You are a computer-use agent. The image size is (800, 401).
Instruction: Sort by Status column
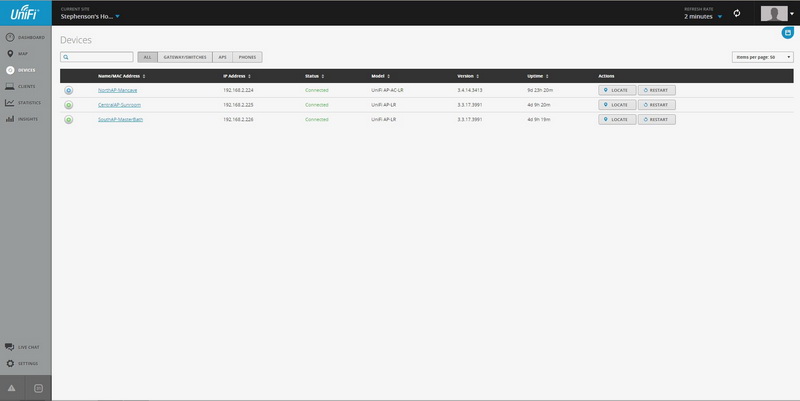tap(314, 76)
